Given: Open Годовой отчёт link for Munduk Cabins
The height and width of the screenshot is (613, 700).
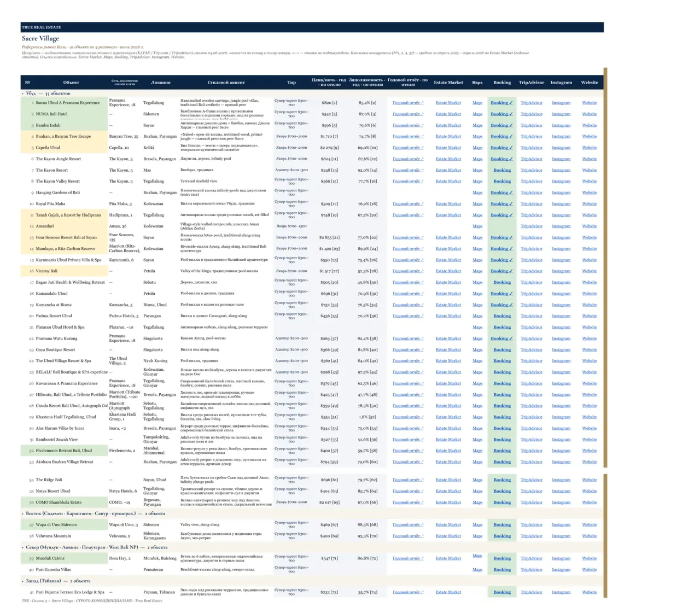Looking at the screenshot, I should coord(408,558).
